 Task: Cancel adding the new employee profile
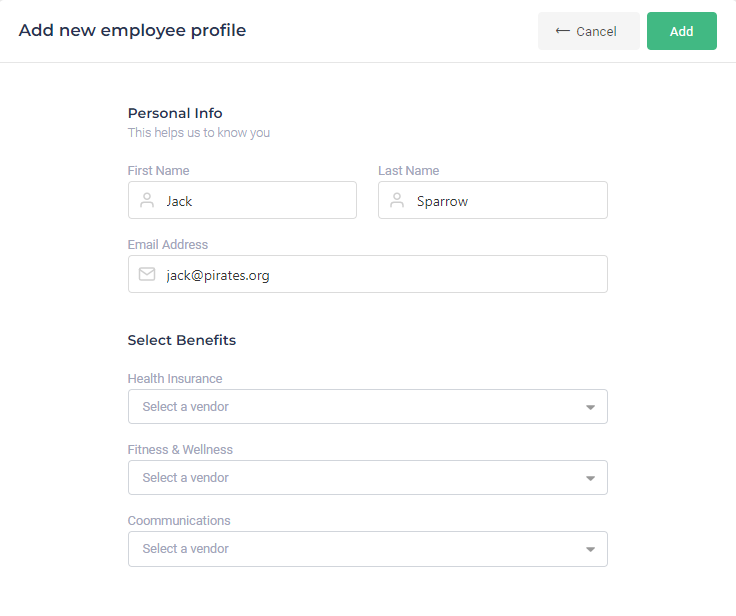pyautogui.click(x=588, y=31)
